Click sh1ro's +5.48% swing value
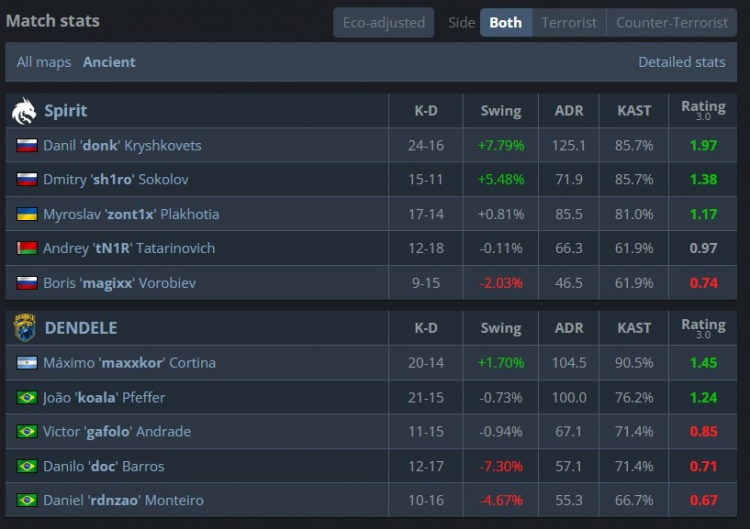750x529 pixels. (501, 179)
